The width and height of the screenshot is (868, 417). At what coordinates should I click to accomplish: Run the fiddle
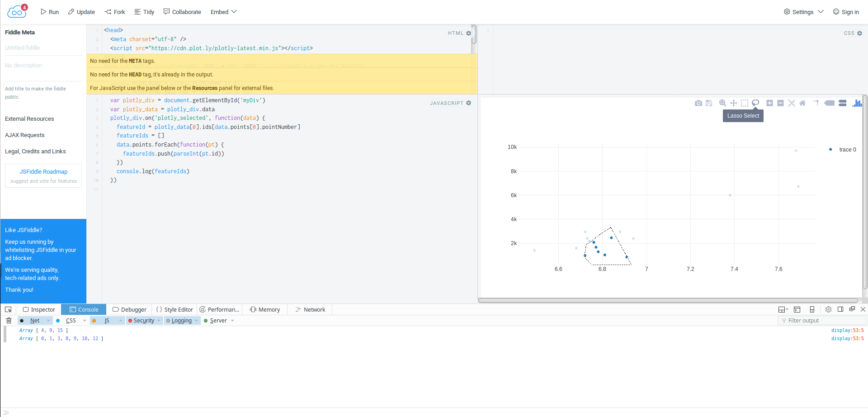point(50,12)
